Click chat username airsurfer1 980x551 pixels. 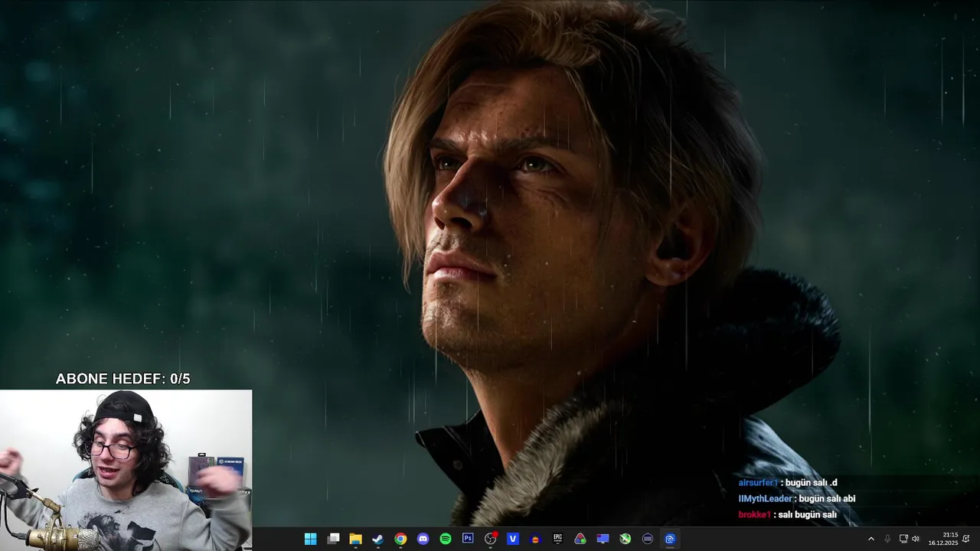758,483
